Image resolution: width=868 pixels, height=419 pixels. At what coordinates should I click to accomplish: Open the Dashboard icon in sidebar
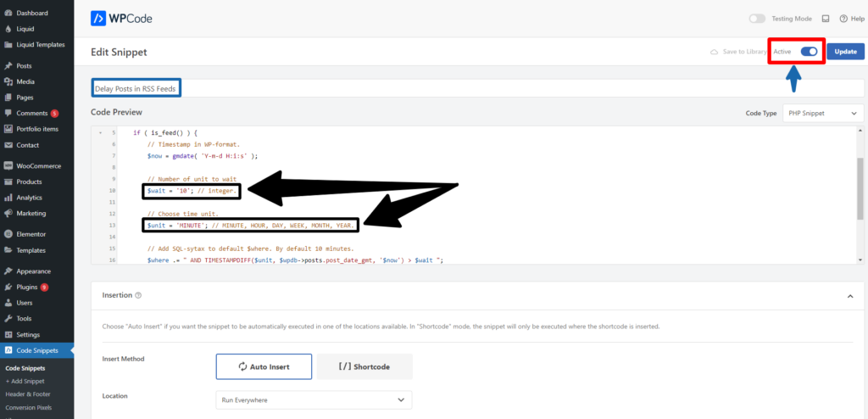pos(8,13)
